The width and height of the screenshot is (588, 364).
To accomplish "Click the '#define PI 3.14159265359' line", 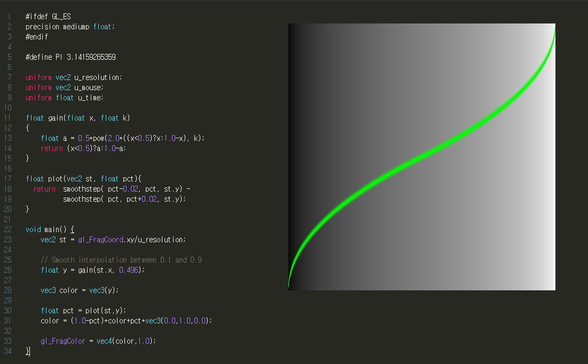I will click(70, 57).
